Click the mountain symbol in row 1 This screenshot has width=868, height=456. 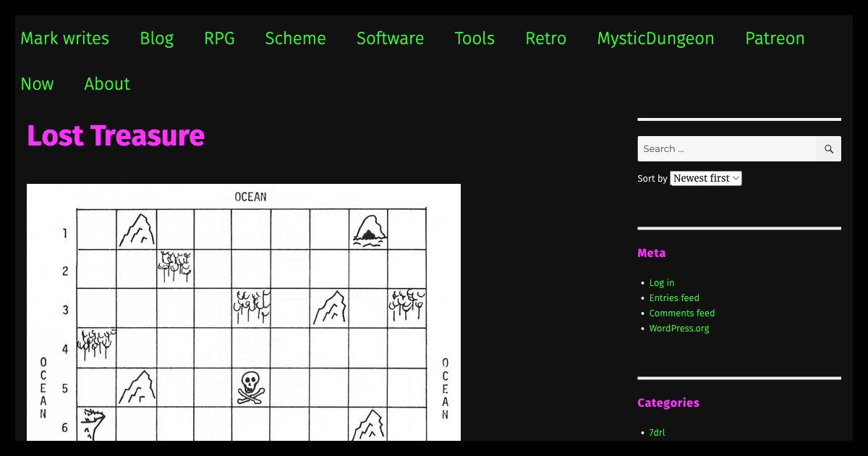tap(137, 229)
